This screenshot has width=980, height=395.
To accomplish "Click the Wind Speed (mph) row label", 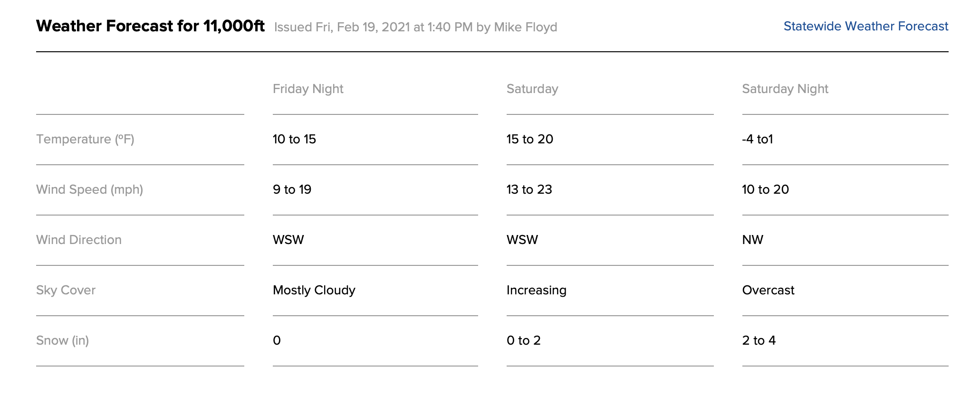I will (89, 189).
